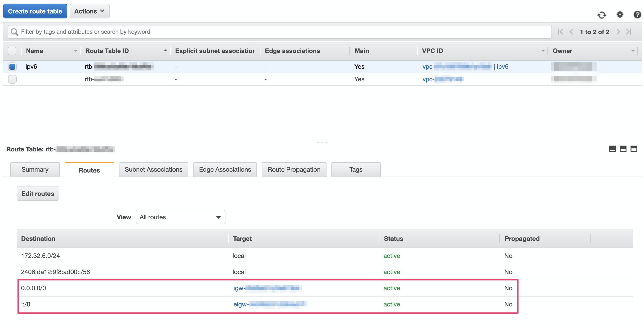Jump to last page arrow
The width and height of the screenshot is (644, 328).
[629, 32]
